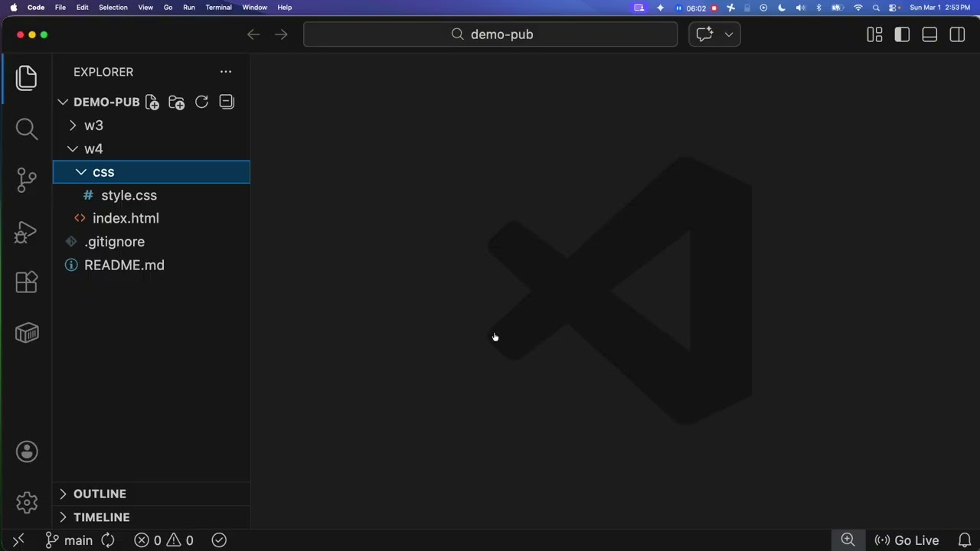
Task: Open the Run and Debug view
Action: pos(27,231)
